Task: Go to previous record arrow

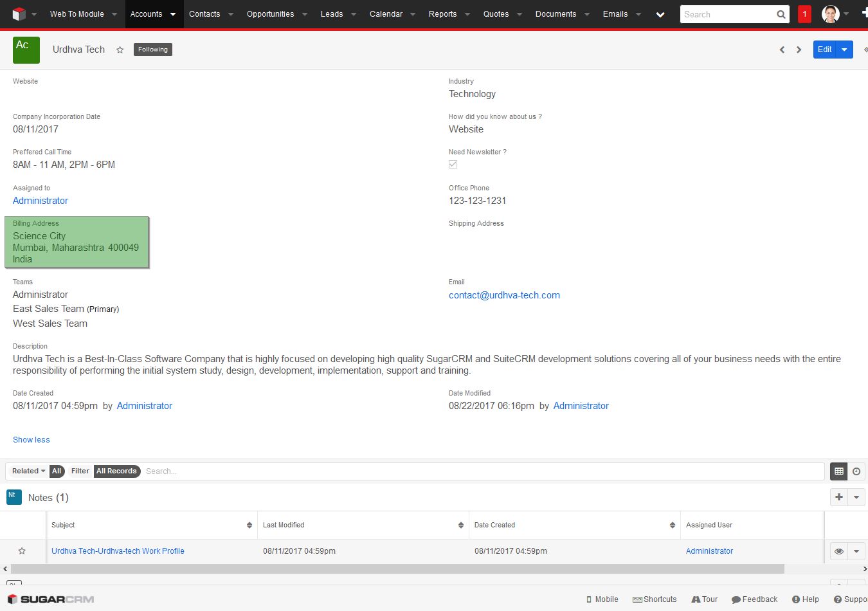Action: 782,50
